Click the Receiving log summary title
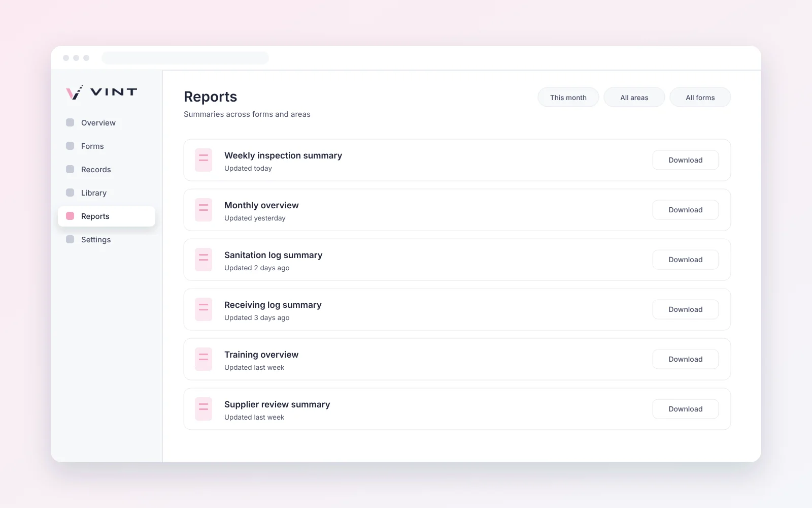 pyautogui.click(x=273, y=305)
